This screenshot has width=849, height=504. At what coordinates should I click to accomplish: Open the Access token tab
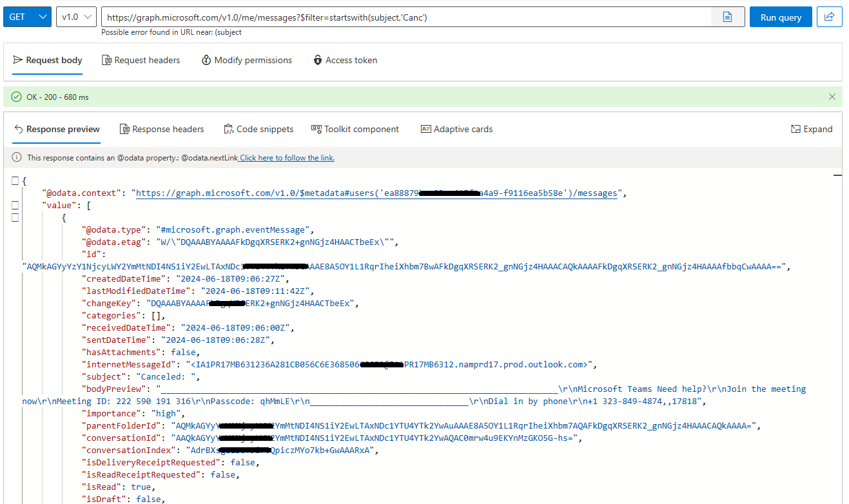[345, 60]
